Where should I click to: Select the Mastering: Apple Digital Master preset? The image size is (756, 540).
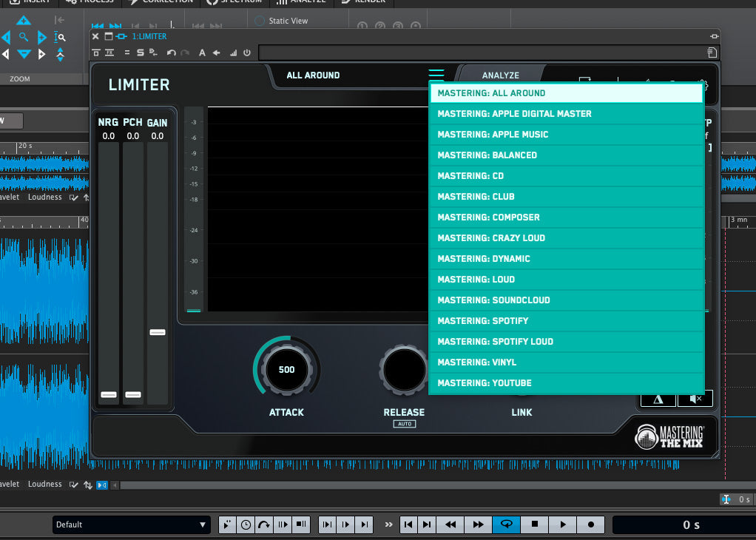[567, 114]
